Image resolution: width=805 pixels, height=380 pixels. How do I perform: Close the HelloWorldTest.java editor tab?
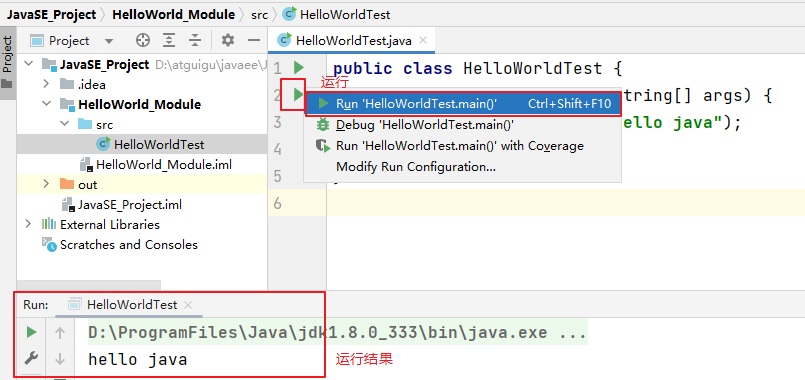[423, 40]
